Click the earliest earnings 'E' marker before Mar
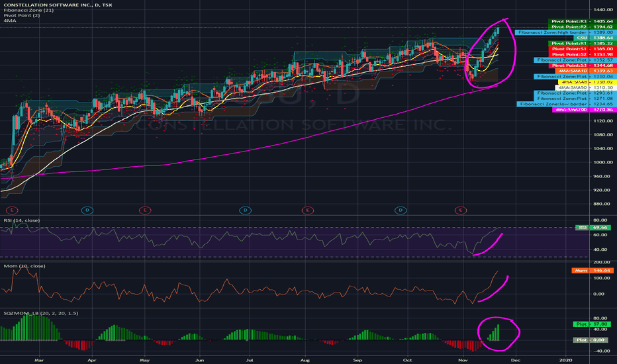This screenshot has height=364, width=617. click(12, 210)
